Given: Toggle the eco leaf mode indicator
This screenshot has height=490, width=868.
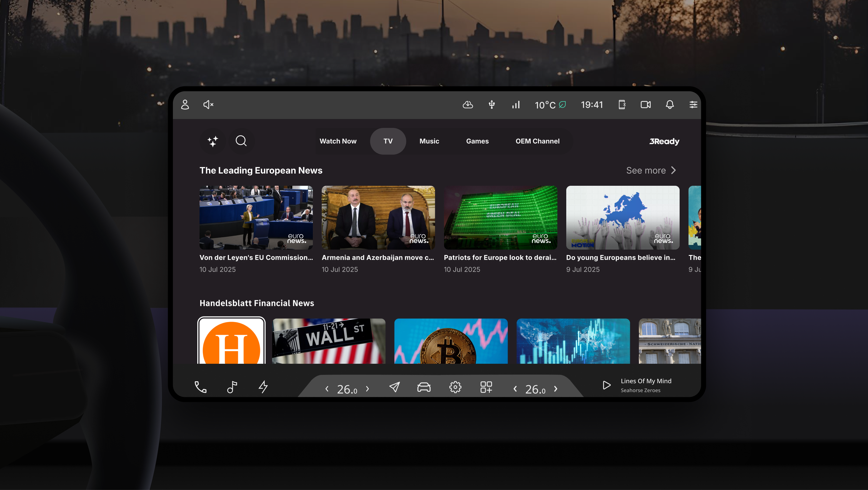Looking at the screenshot, I should [562, 104].
